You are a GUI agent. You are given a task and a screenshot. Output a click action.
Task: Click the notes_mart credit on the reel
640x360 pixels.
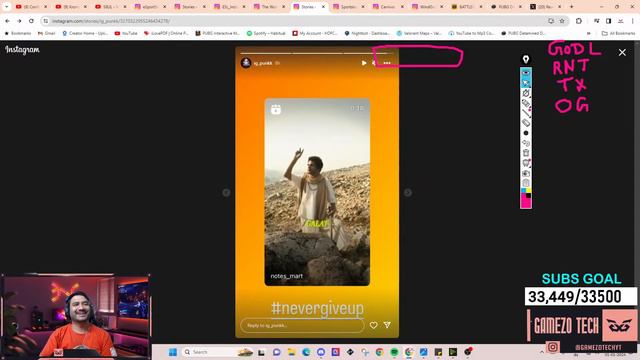[x=287, y=276]
